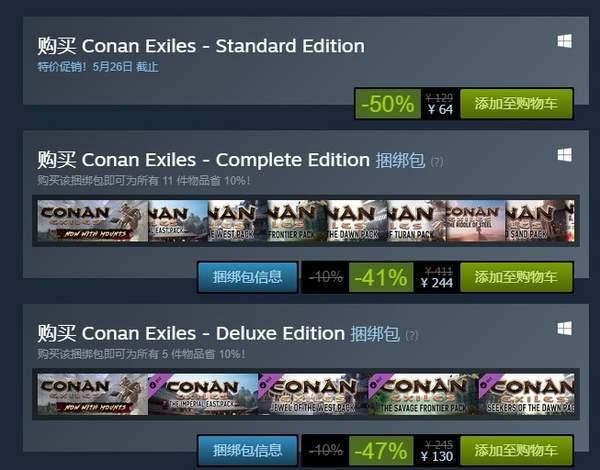This screenshot has width=600, height=470.
Task: Open bundle info for Complete Edition
Action: tap(248, 277)
